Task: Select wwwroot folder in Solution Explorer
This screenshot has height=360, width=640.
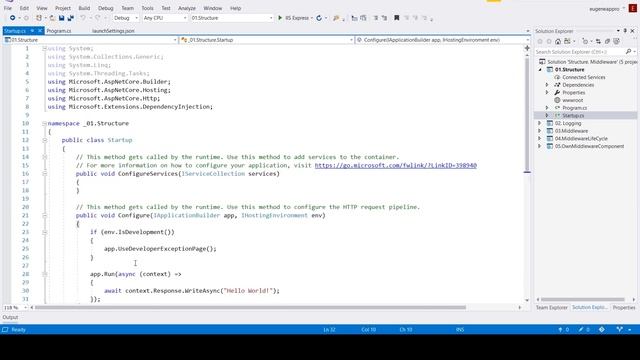Action: [x=573, y=100]
